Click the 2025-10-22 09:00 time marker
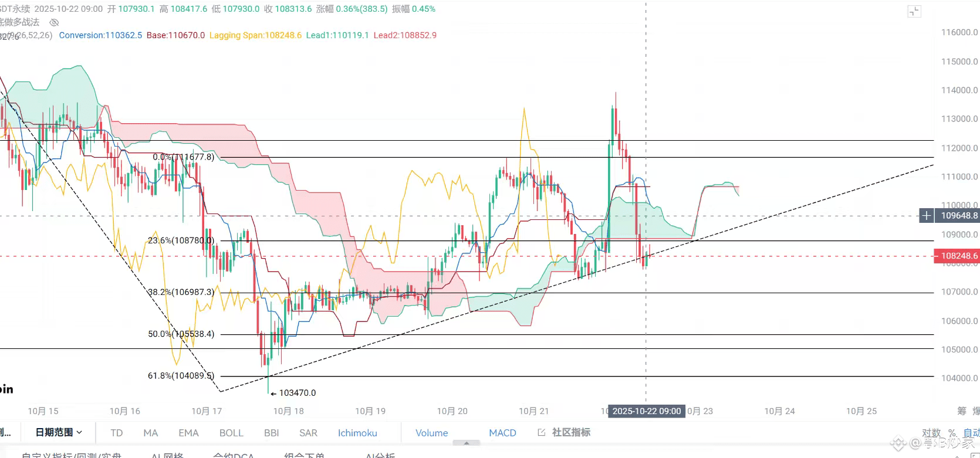This screenshot has width=980, height=458. click(647, 411)
